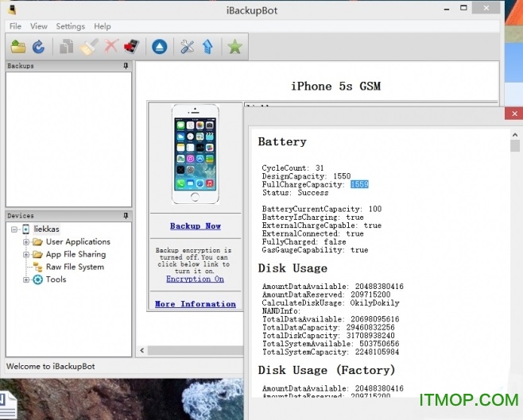This screenshot has height=420, width=523.
Task: Pin the Devices panel
Action: click(x=126, y=216)
